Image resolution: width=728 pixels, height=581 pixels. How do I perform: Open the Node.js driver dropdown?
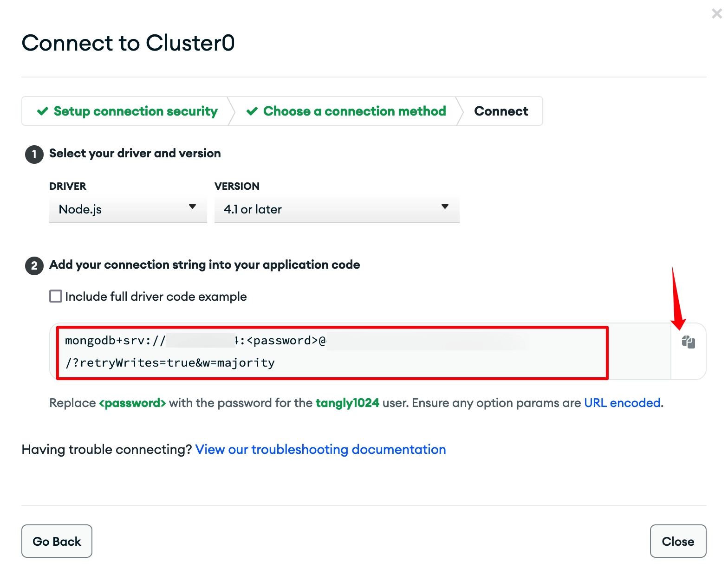tap(128, 210)
